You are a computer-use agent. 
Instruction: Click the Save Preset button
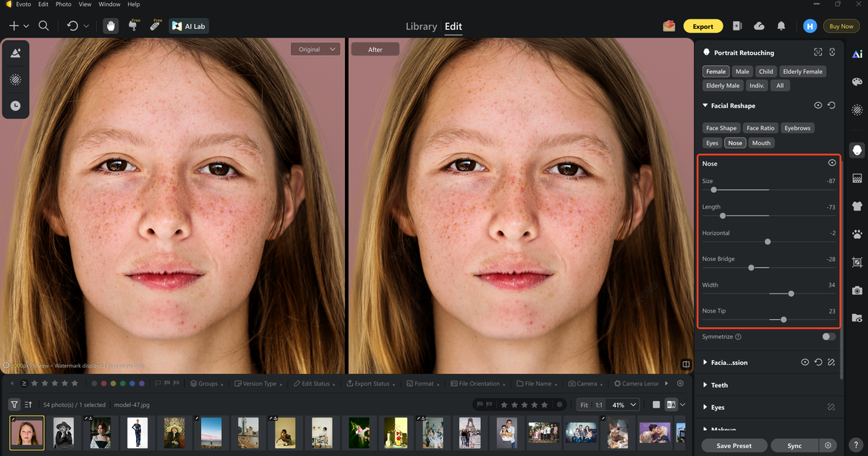[x=733, y=446]
